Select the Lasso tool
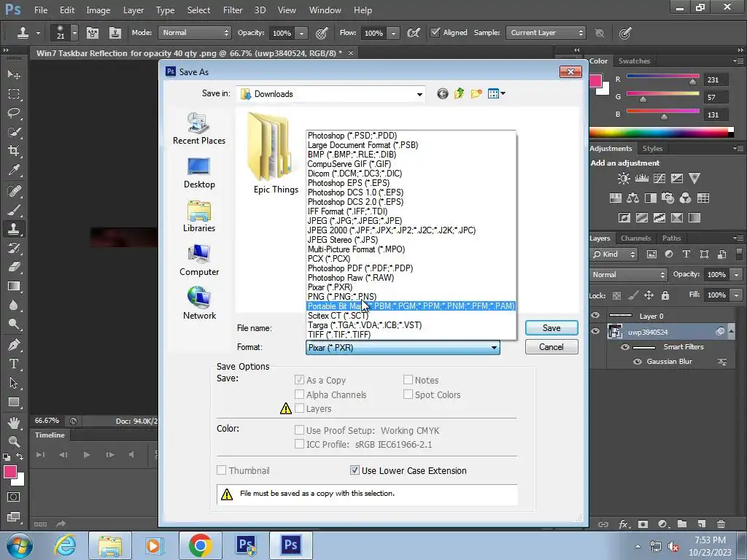 [14, 113]
